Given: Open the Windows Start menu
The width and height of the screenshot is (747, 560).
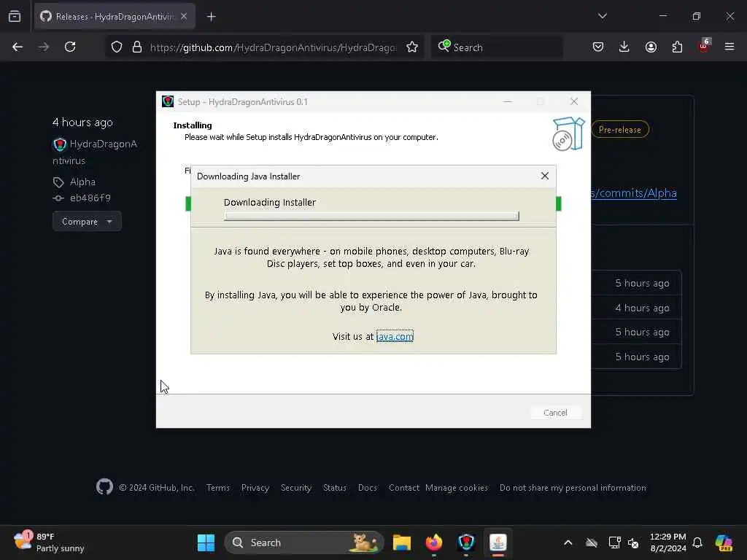Looking at the screenshot, I should (x=206, y=542).
